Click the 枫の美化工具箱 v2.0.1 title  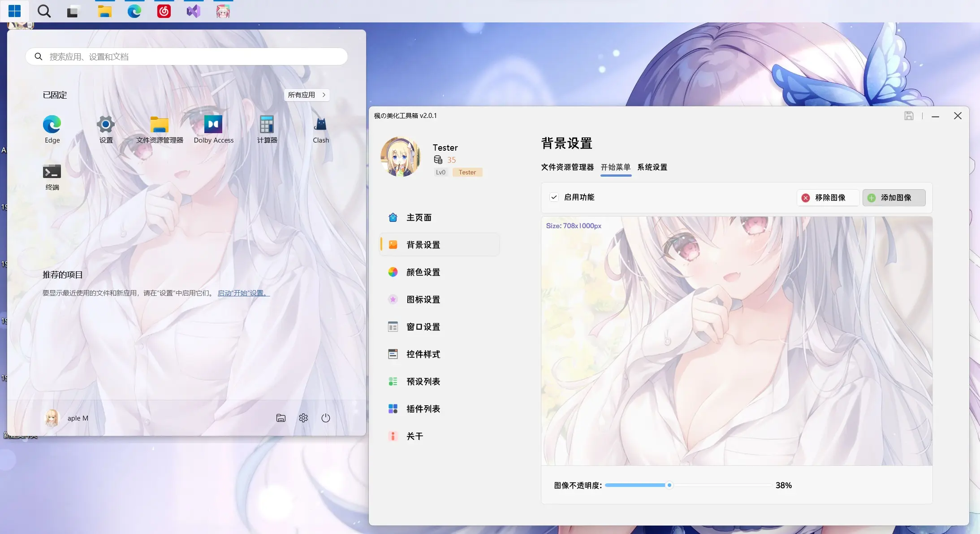click(406, 116)
